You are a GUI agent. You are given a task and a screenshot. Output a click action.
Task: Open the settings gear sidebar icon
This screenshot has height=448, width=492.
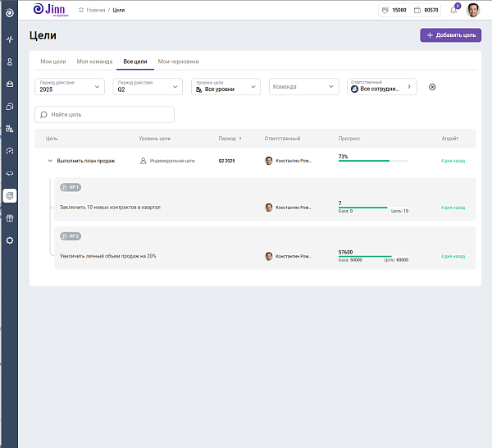pos(10,240)
